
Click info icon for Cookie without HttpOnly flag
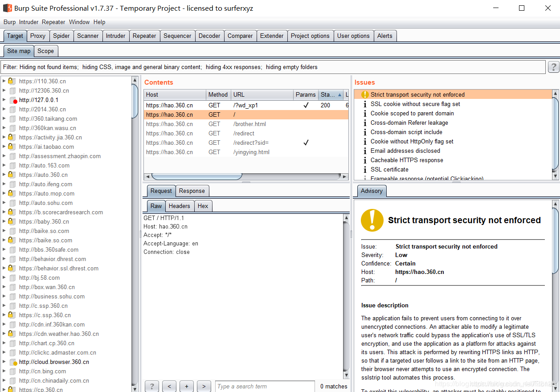click(365, 141)
